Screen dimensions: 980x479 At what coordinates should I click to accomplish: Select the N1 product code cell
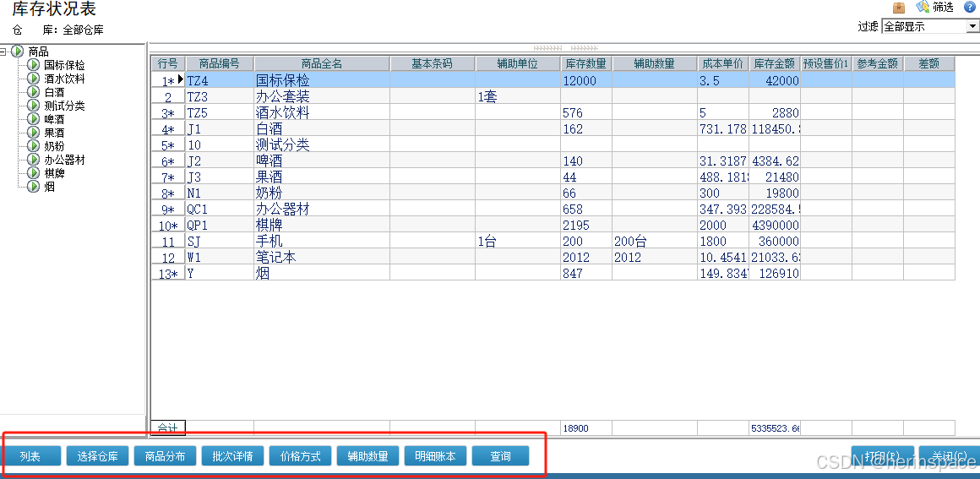coord(220,193)
